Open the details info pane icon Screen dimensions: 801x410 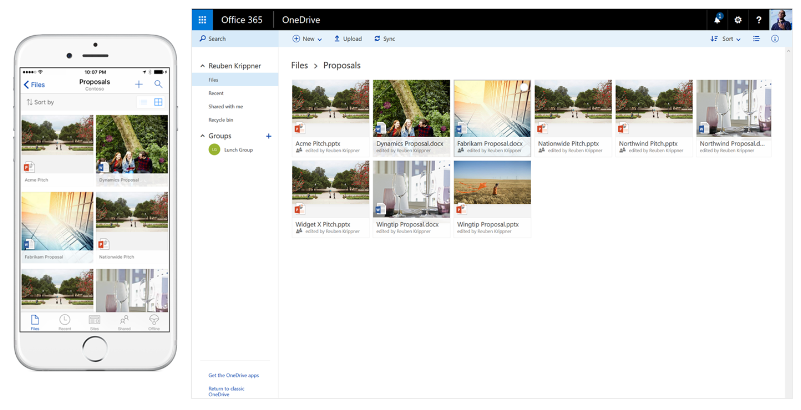pyautogui.click(x=775, y=39)
